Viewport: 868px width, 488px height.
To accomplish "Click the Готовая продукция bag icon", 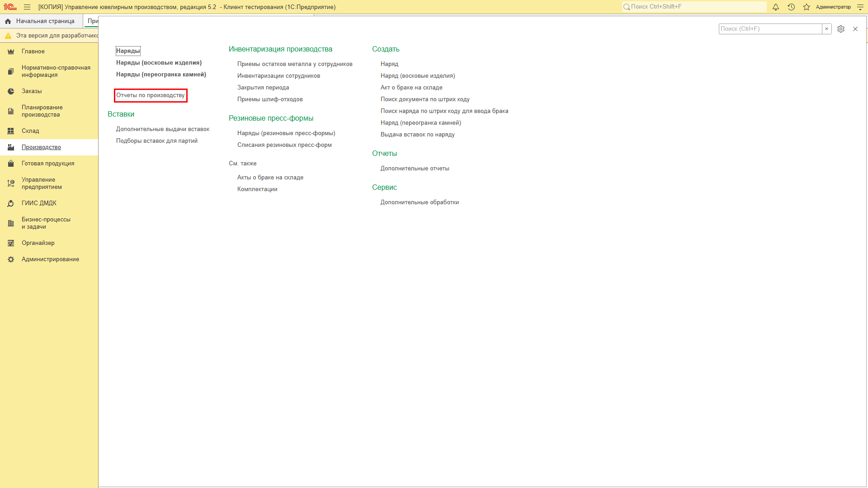I will 11,164.
